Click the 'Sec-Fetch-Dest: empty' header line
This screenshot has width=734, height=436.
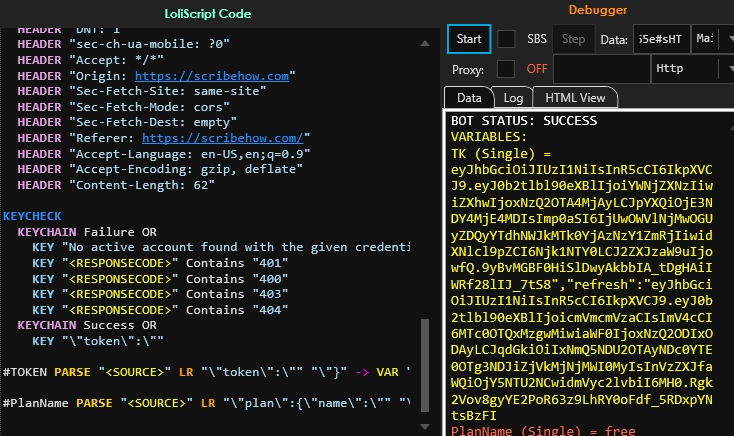[x=127, y=122]
